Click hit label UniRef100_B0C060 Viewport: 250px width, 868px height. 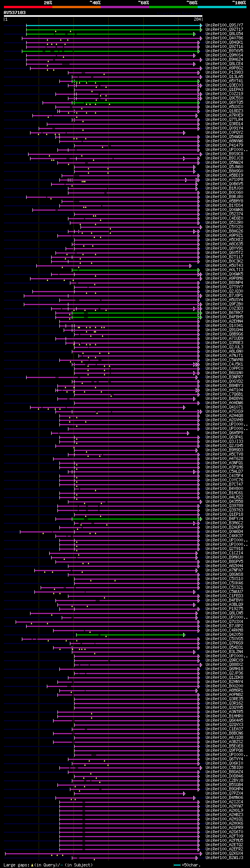[x=224, y=193]
